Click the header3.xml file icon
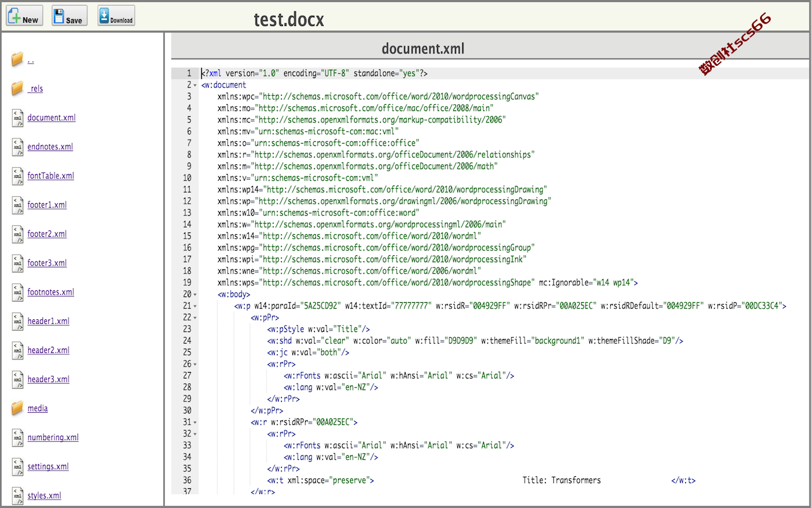The width and height of the screenshot is (812, 508). (x=18, y=380)
